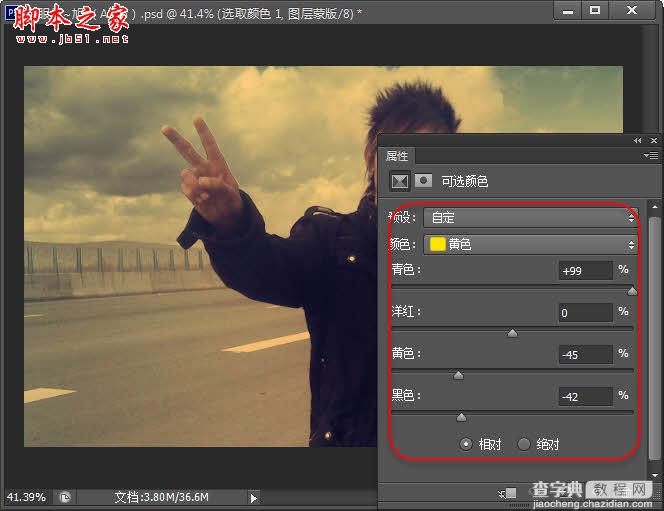Viewport: 664px width, 511px height.
Task: Open the status bar info arrow menu
Action: [x=253, y=498]
